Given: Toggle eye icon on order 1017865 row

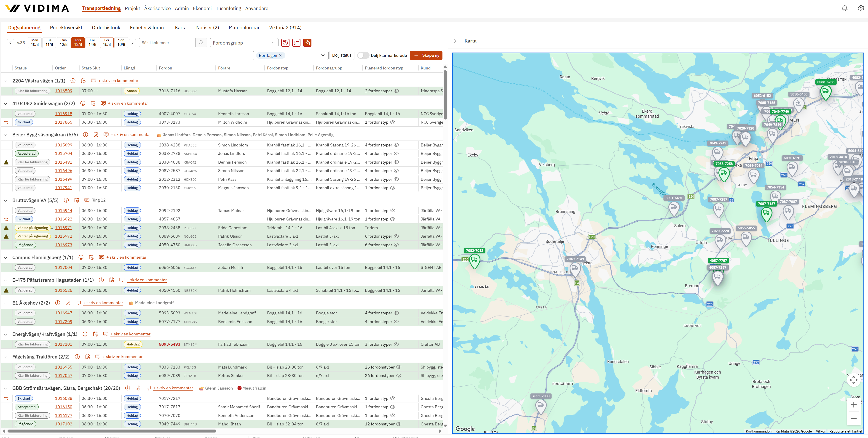Looking at the screenshot, I should pos(393,122).
